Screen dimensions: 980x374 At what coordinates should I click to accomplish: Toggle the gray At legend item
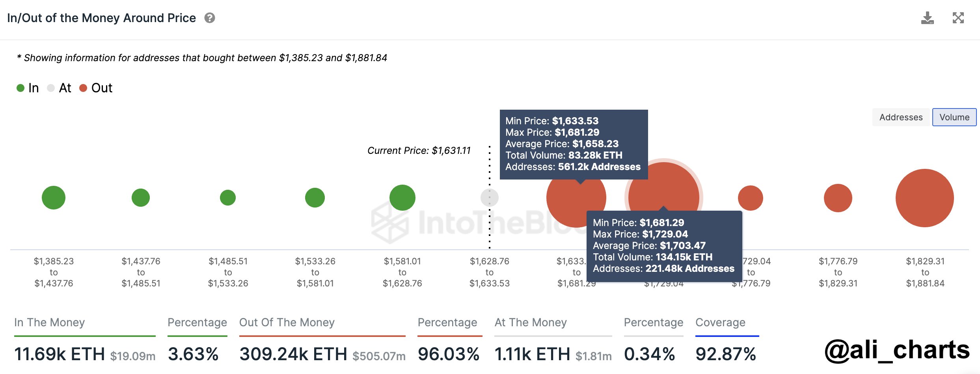coord(59,88)
